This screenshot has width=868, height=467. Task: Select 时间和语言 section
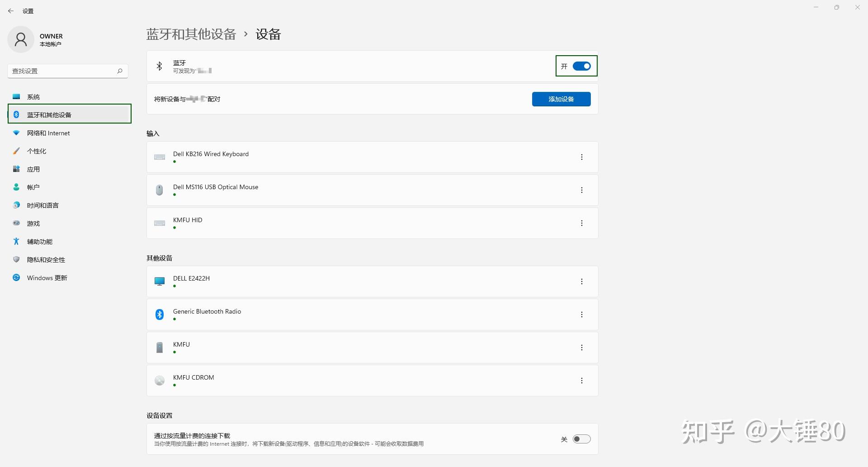coord(42,205)
